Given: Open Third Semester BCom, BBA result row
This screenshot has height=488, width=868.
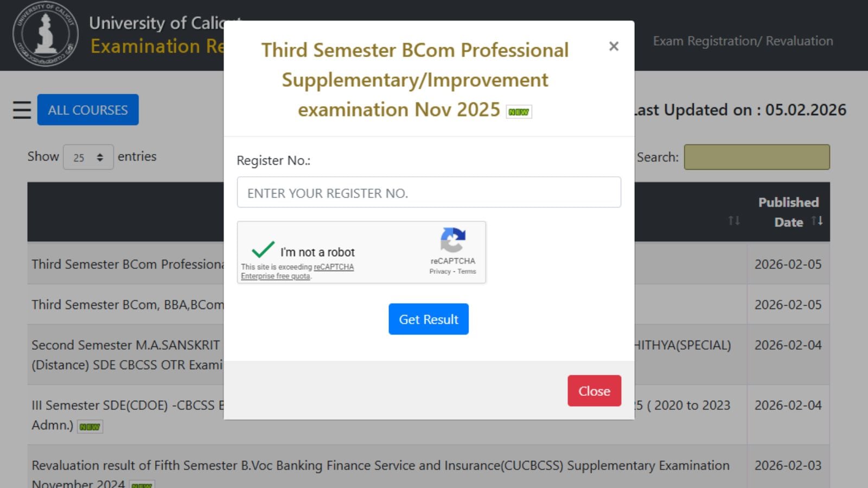Looking at the screenshot, I should (x=127, y=305).
